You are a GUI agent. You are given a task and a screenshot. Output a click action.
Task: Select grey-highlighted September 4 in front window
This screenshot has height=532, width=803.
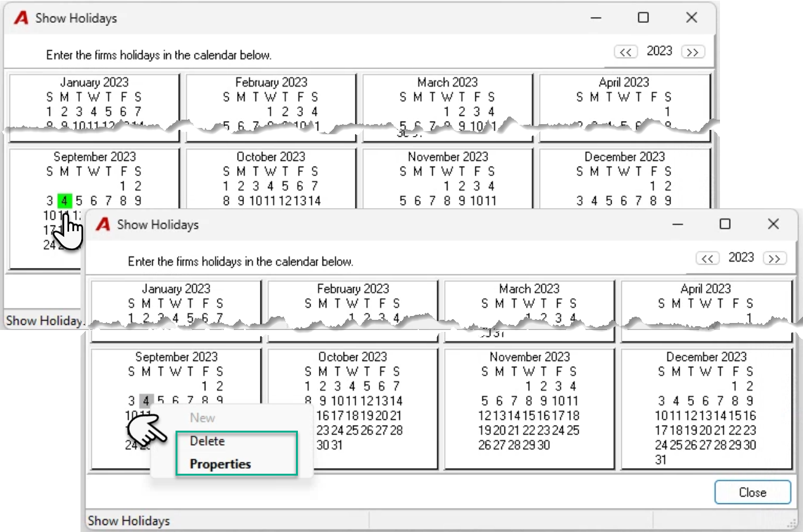(x=146, y=401)
